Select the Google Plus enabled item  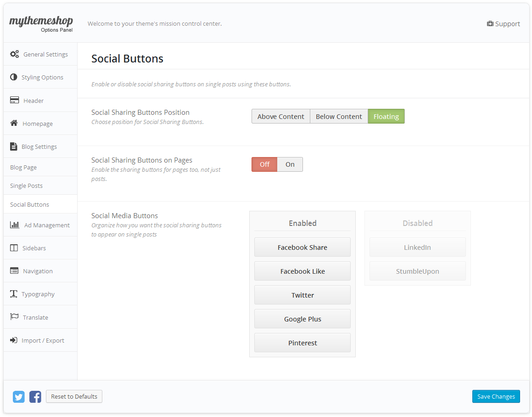point(302,319)
